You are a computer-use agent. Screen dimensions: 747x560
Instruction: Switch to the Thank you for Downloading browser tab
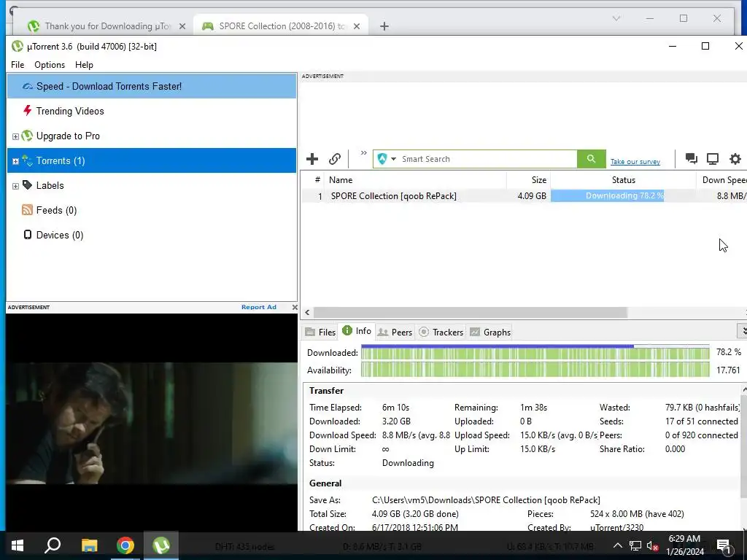coord(107,26)
